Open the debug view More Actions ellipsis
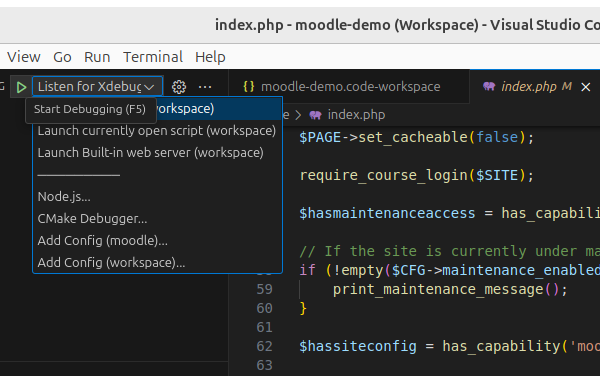The image size is (600, 376). point(205,87)
